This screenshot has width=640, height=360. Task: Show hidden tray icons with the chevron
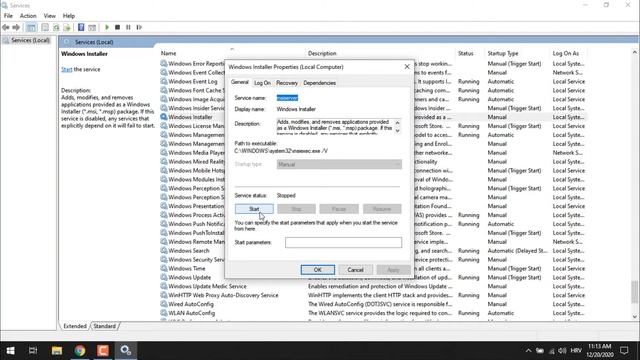(528, 351)
